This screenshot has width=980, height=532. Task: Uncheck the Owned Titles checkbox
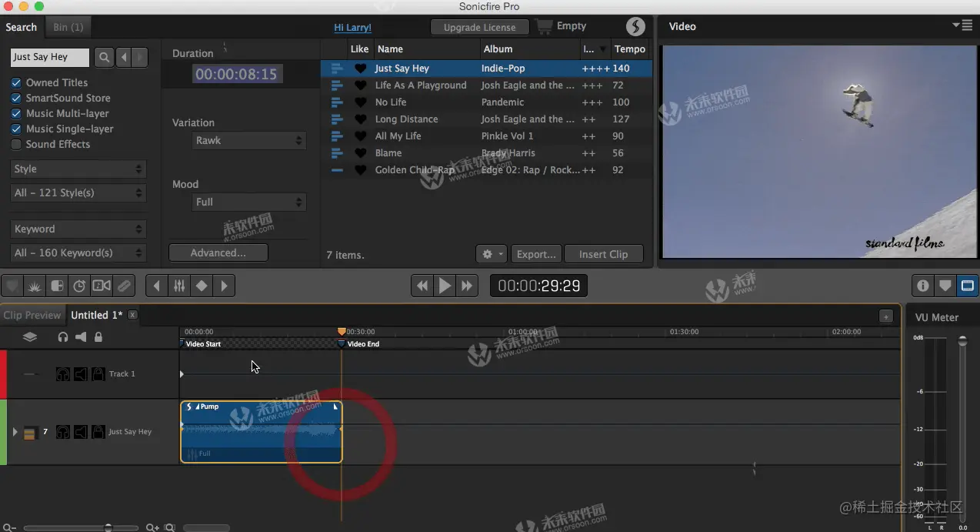point(16,82)
